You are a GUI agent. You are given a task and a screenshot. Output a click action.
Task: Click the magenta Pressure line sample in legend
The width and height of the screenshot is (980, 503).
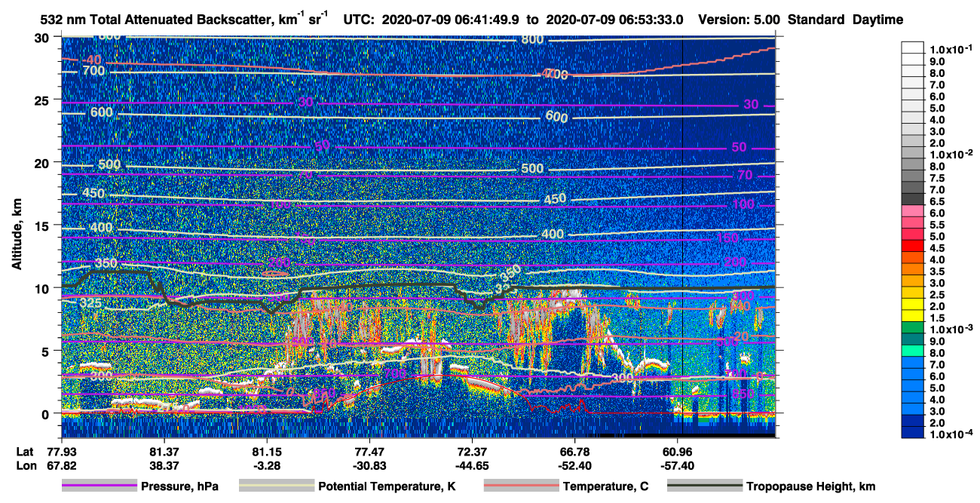[99, 486]
